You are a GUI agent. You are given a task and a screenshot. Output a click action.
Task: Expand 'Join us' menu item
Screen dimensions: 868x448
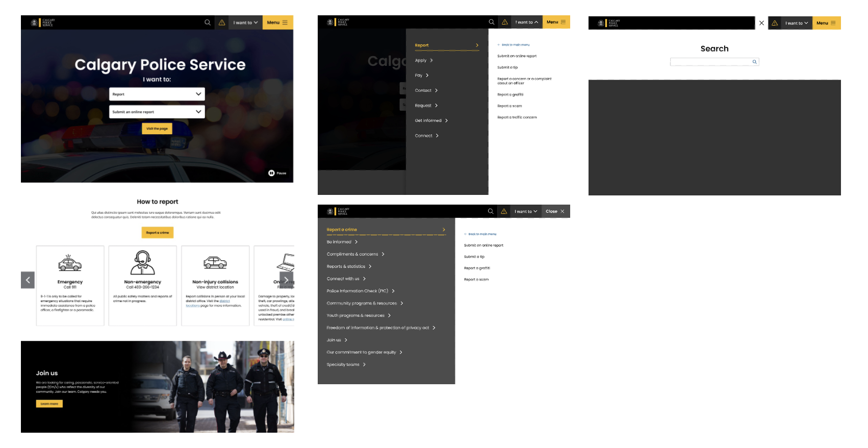pos(337,340)
